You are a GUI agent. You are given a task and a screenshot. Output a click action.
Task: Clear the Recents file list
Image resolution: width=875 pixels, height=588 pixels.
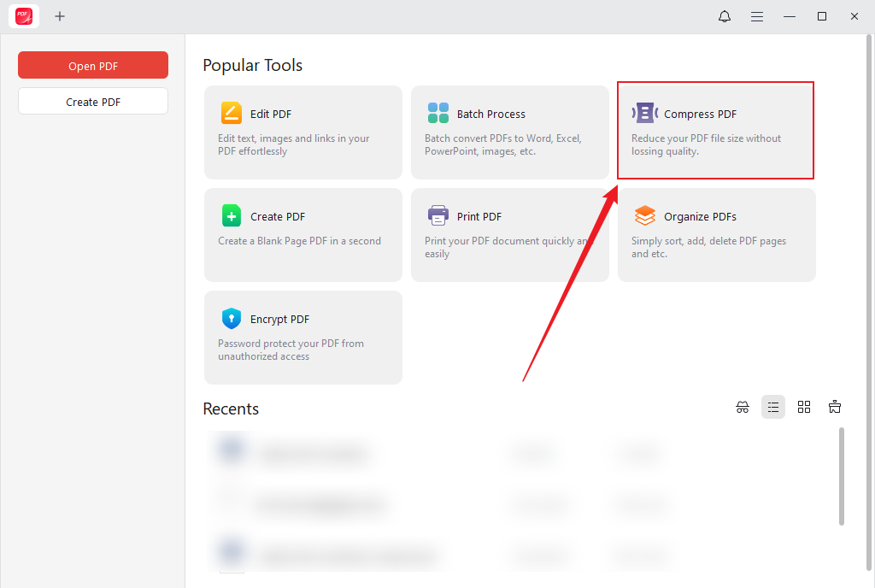point(835,407)
